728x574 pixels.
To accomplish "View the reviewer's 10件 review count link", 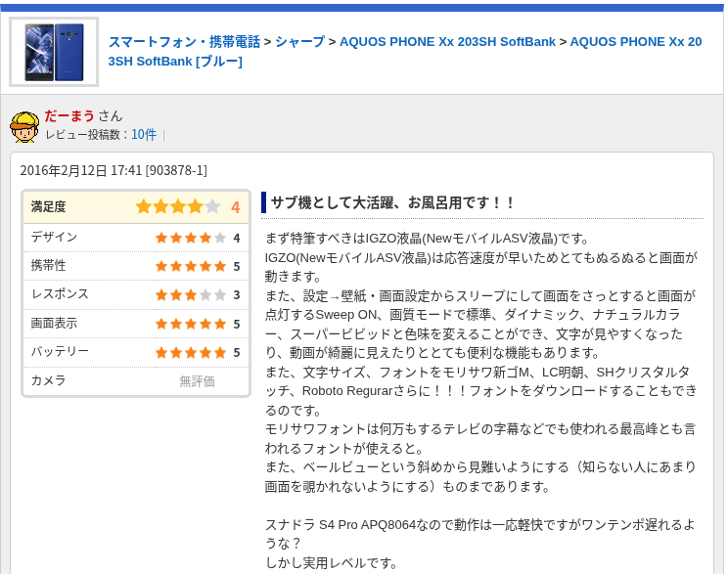I will click(144, 135).
